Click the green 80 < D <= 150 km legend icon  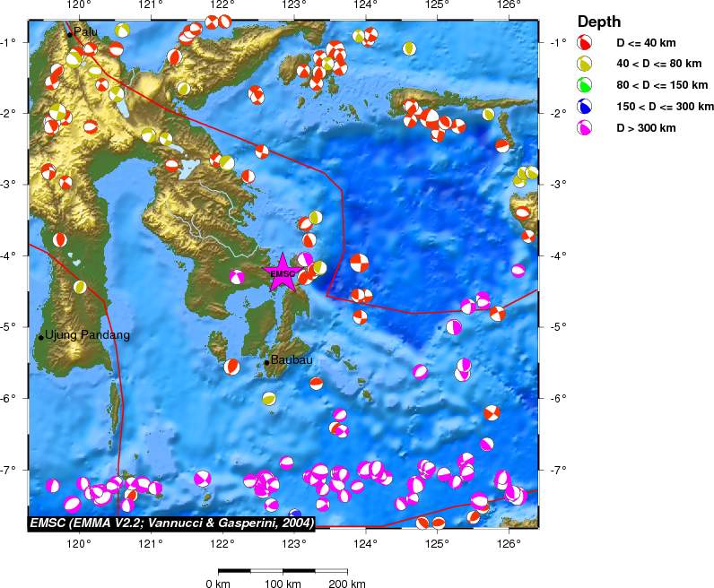tap(585, 85)
